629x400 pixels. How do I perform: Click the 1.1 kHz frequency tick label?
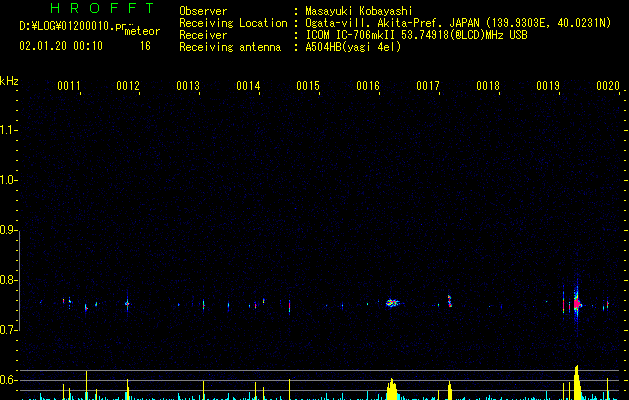[x=7, y=130]
